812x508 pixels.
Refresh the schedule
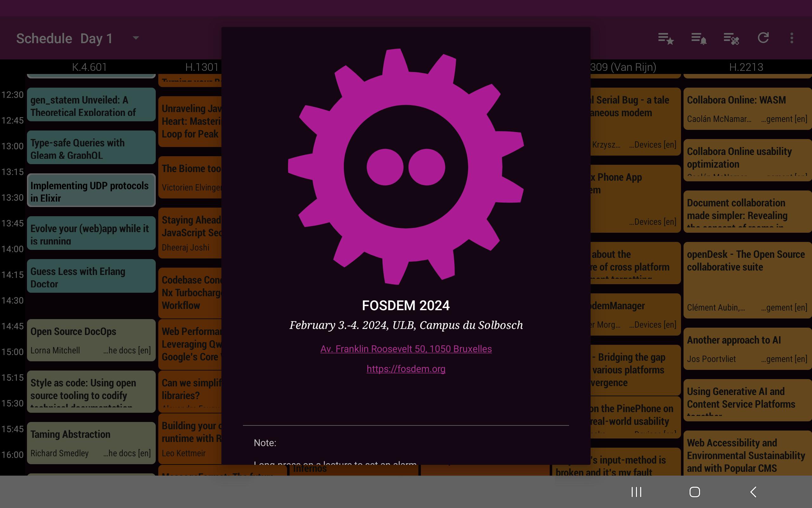763,38
